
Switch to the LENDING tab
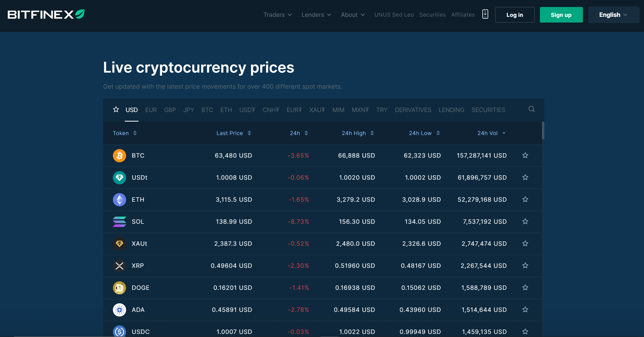[x=451, y=110]
